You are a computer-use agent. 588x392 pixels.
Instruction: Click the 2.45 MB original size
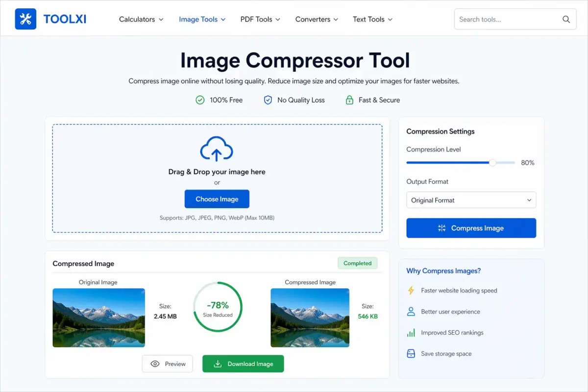165,317
